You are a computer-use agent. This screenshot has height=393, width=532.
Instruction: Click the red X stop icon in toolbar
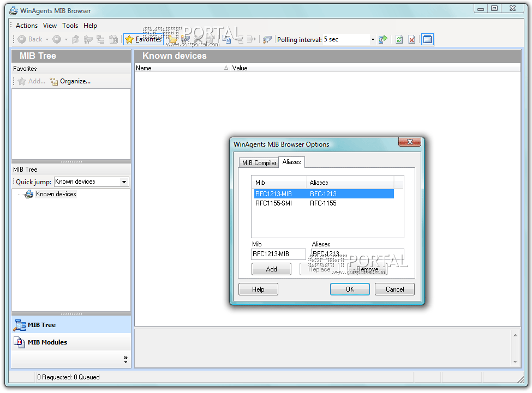[411, 40]
